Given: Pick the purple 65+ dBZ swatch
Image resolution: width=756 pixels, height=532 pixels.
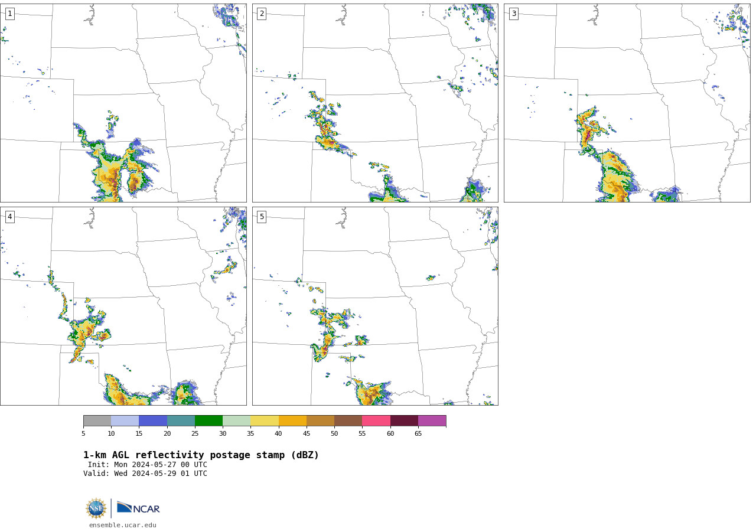Looking at the screenshot, I should [x=432, y=421].
